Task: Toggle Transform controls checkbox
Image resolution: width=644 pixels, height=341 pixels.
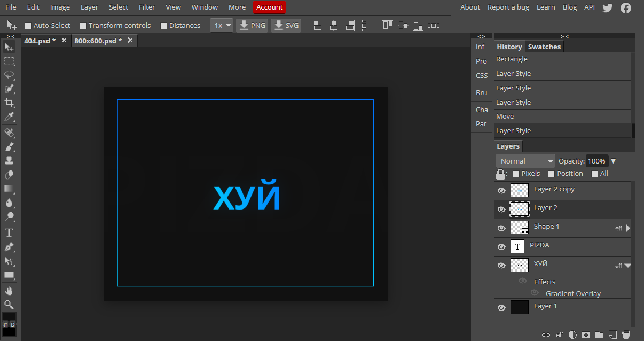Action: [83, 26]
